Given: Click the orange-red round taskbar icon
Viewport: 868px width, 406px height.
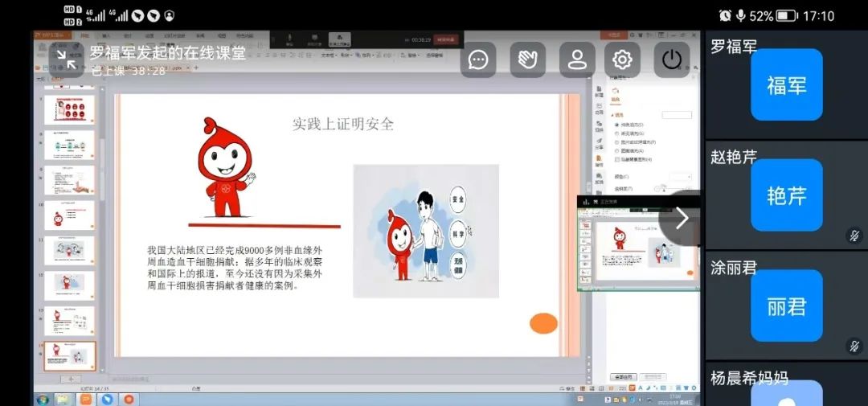Looking at the screenshot, I should (x=129, y=400).
